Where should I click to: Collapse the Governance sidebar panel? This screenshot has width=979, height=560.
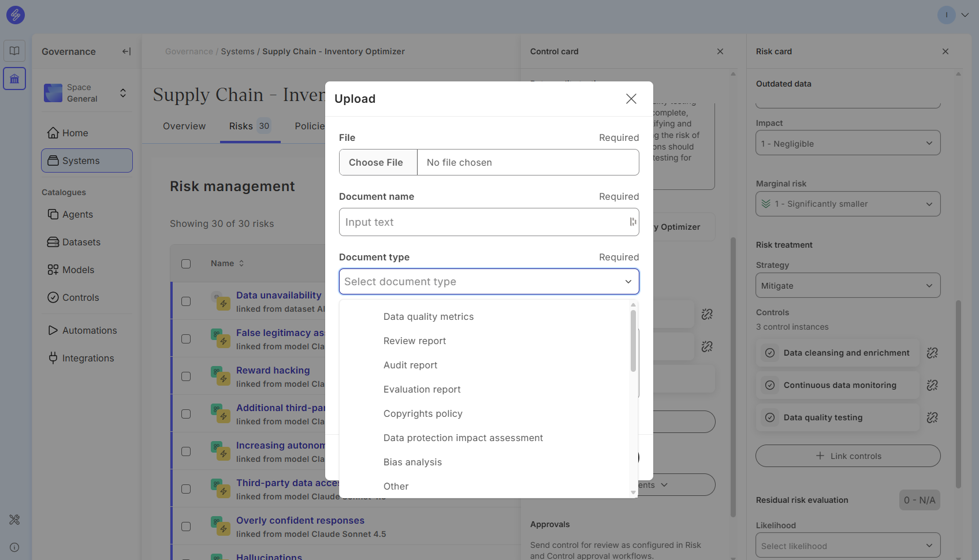click(126, 51)
